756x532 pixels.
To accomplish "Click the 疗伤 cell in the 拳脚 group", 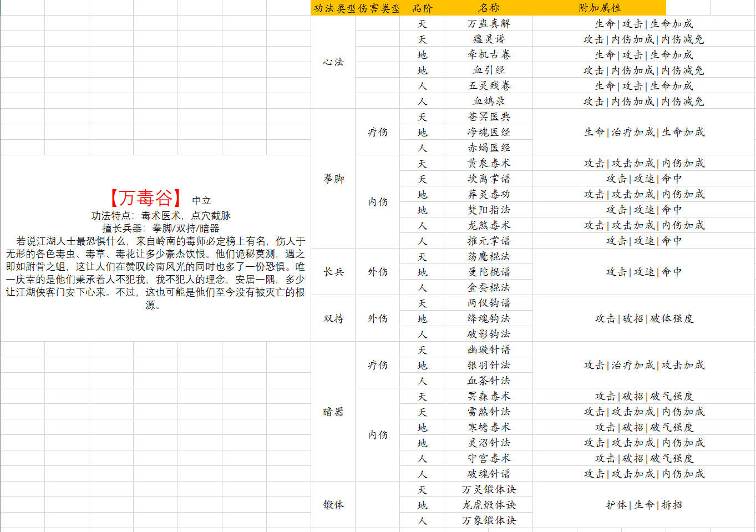I will click(378, 132).
